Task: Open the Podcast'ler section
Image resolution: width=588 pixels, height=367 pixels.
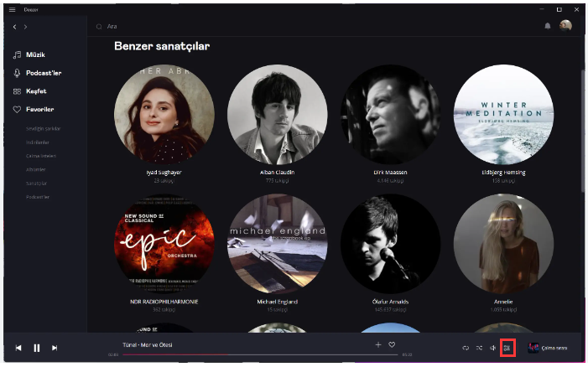Action: [44, 73]
